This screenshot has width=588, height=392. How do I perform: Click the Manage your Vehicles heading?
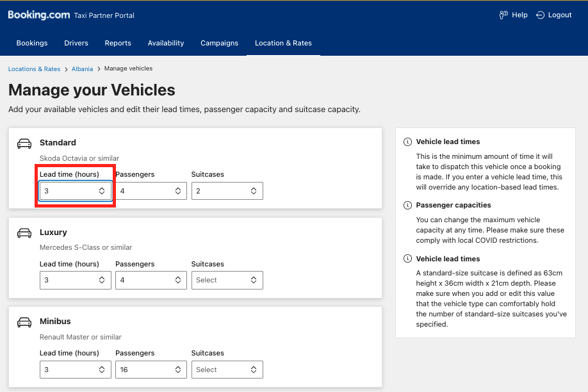point(92,90)
